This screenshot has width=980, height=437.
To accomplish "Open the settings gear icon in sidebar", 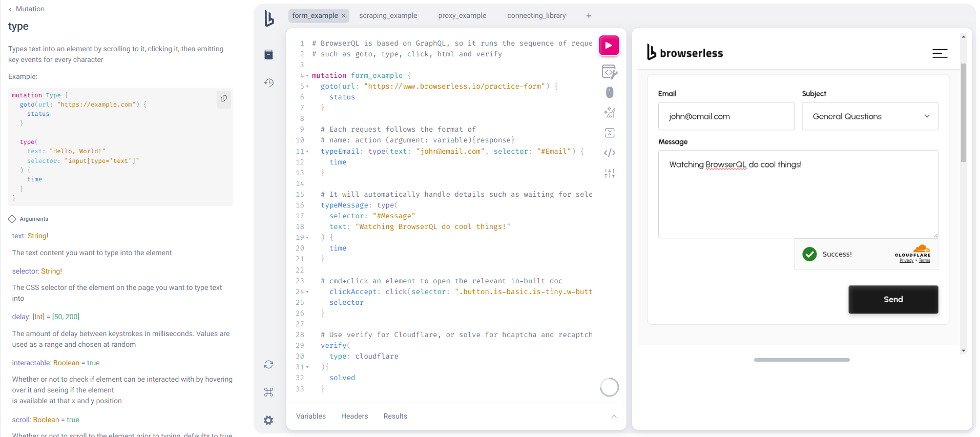I will point(268,420).
